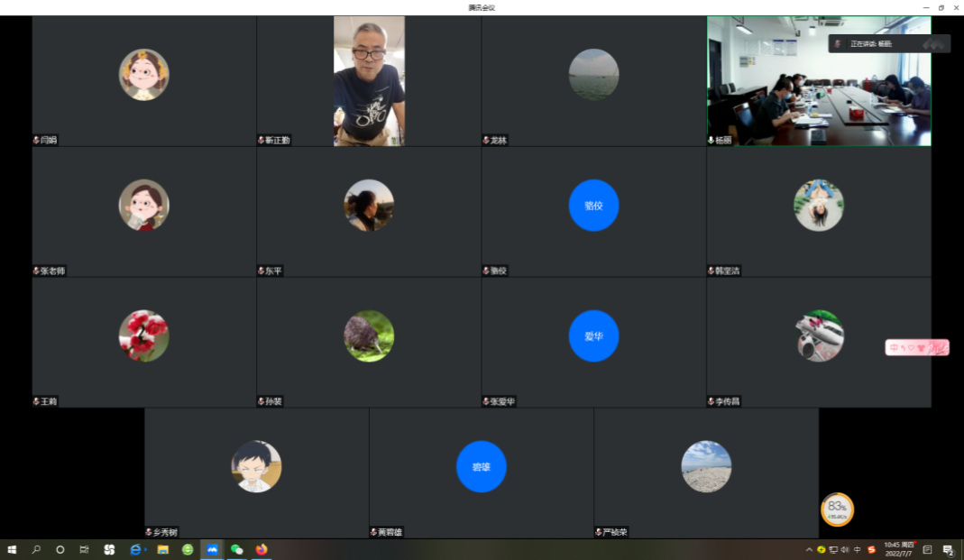
Task: Open Tencent Meeting from the taskbar
Action: [x=212, y=549]
